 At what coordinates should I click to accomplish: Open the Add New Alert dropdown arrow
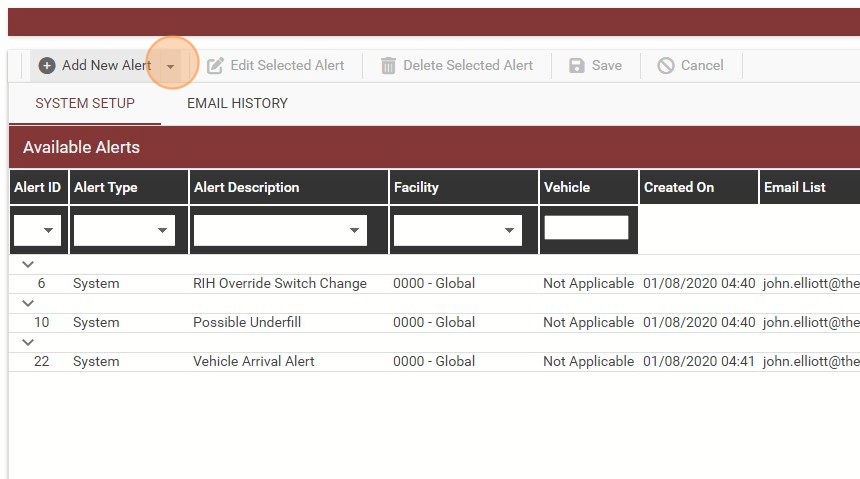(171, 66)
